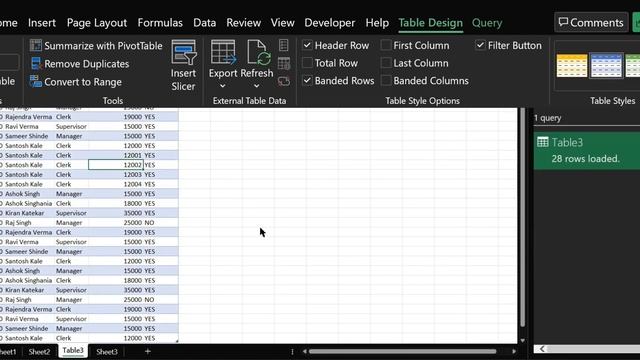Select cell with value 12001
The height and width of the screenshot is (360, 640).
click(116, 155)
